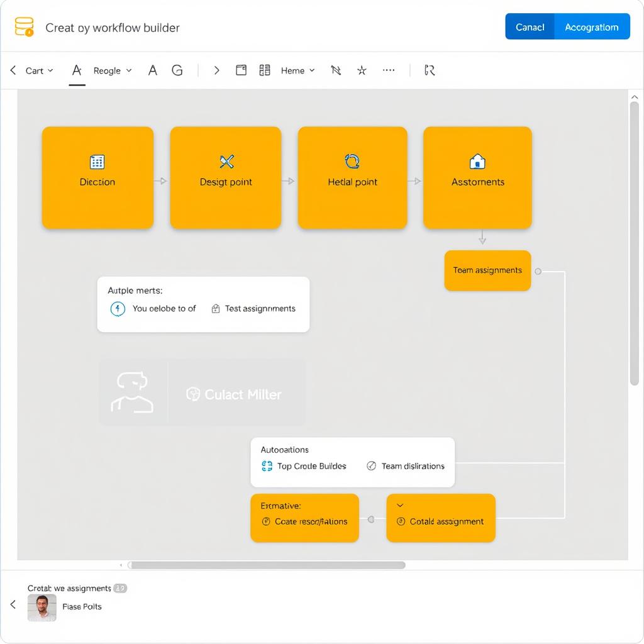
Task: Open the toolbar overflow menu with three dots
Action: (389, 70)
